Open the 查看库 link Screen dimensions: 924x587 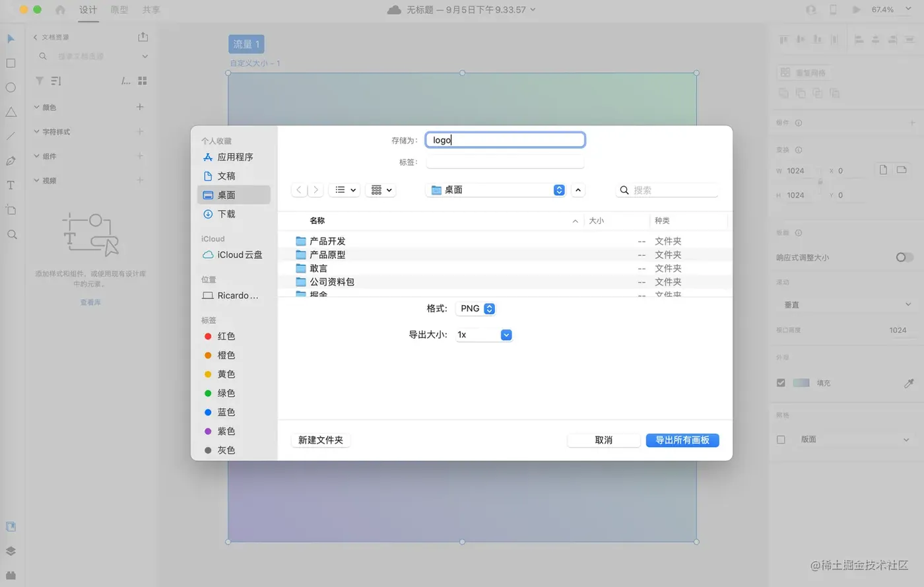pos(90,302)
